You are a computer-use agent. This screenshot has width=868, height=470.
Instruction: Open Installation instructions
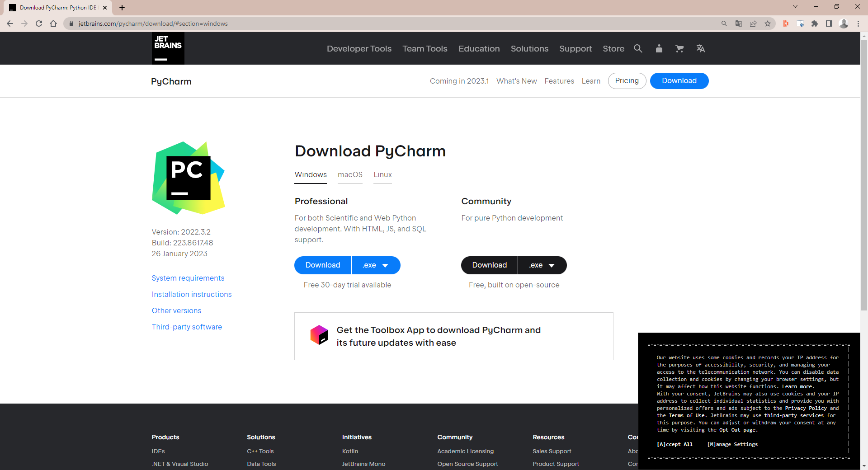coord(192,295)
